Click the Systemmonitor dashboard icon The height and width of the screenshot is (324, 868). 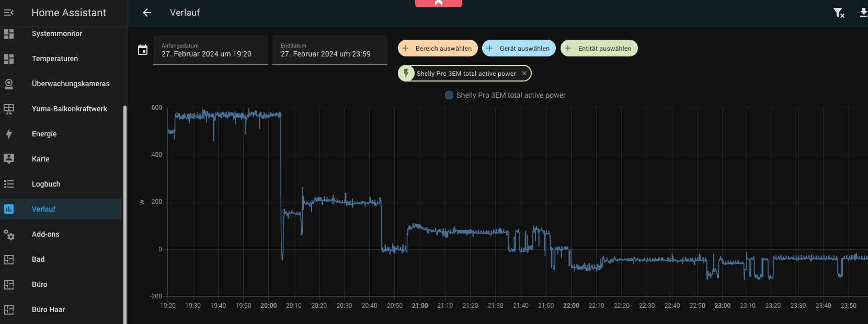point(9,33)
